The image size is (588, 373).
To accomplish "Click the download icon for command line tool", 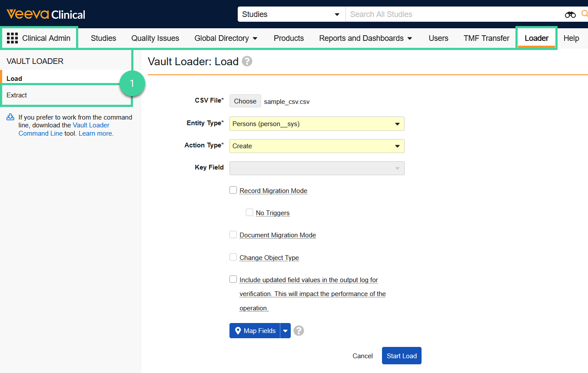I will 10,117.
